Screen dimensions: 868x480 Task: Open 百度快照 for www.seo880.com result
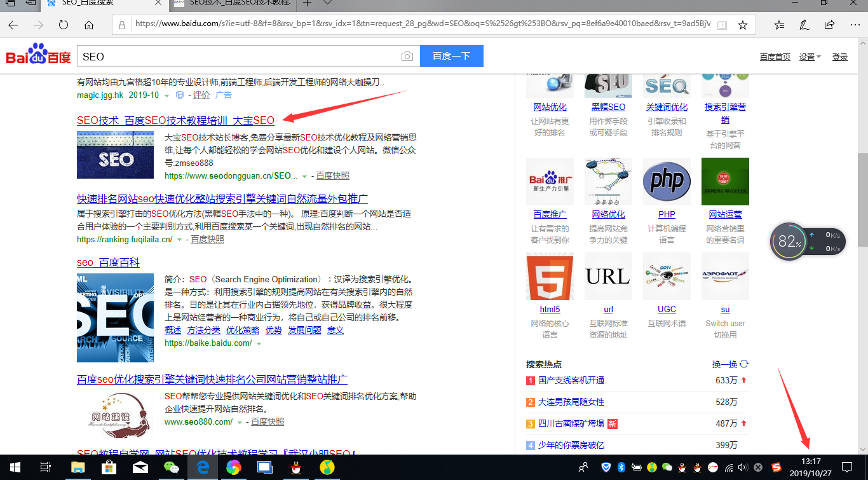coord(268,422)
